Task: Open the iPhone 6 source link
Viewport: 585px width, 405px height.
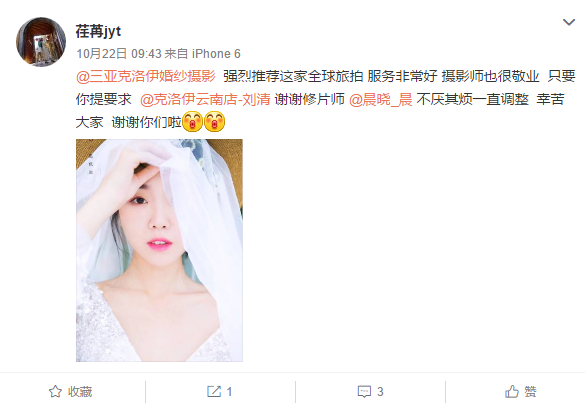Action: pos(216,54)
